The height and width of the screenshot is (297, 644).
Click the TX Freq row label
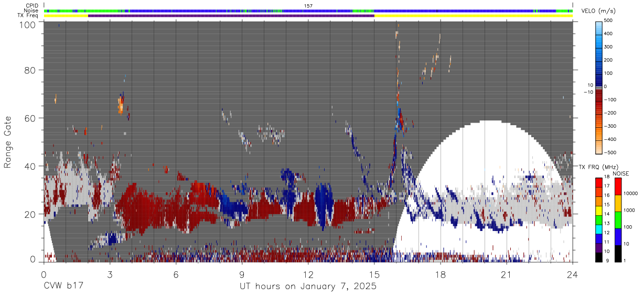[28, 16]
